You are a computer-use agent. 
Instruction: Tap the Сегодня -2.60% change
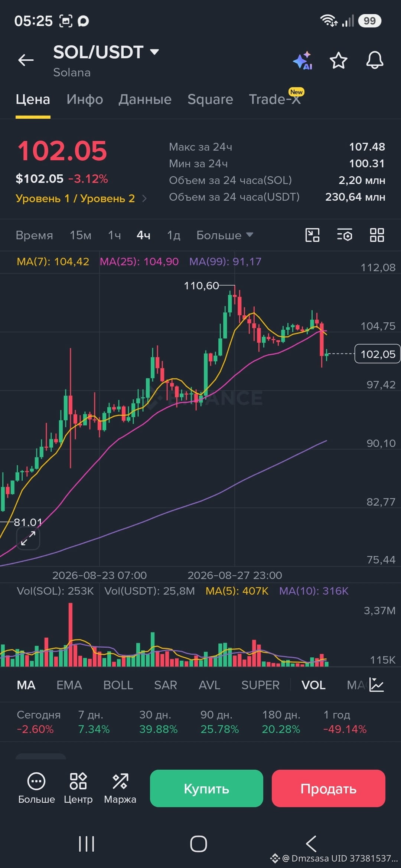39,722
